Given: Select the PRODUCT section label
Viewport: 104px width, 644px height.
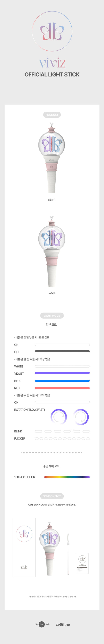Looking at the screenshot, I should pos(52,115).
